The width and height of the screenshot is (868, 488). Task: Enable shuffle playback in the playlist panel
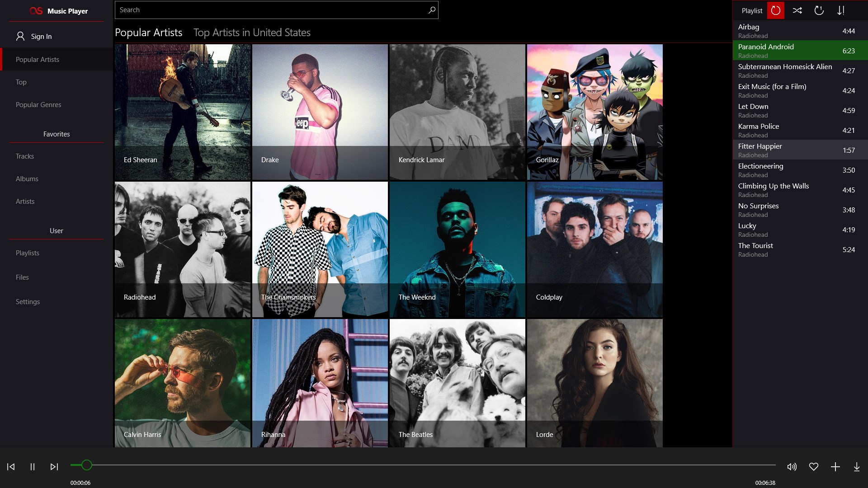tap(797, 10)
